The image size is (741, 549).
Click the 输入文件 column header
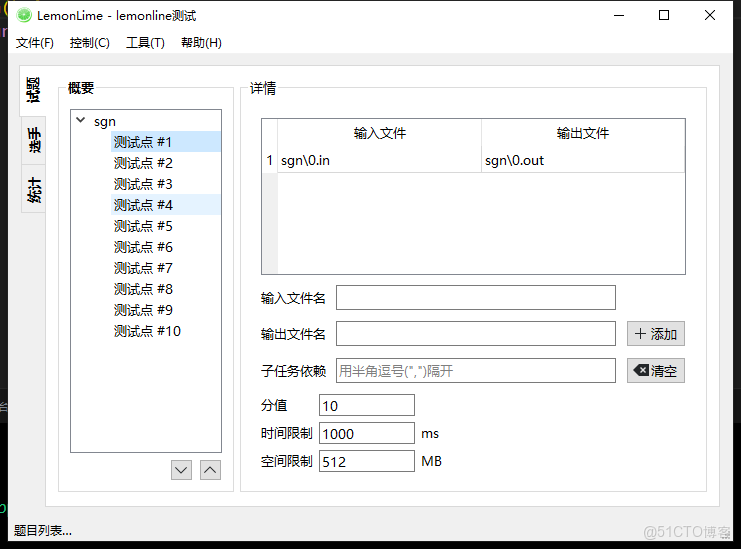point(379,133)
